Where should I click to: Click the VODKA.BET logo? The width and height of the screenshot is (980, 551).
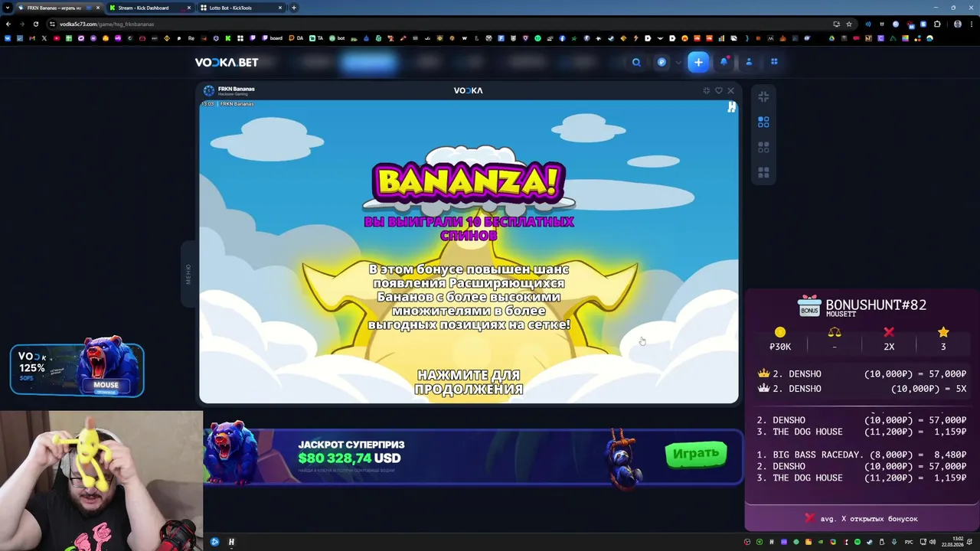coord(227,63)
